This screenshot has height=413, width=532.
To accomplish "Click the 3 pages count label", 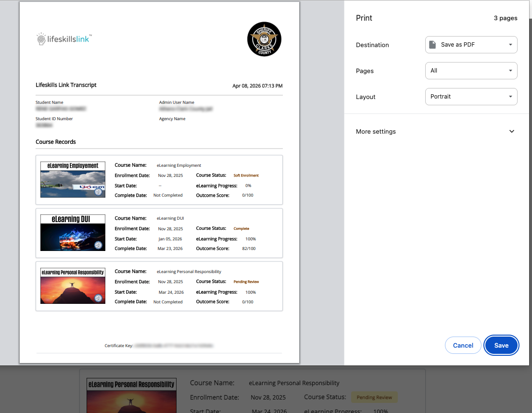I will [x=505, y=18].
